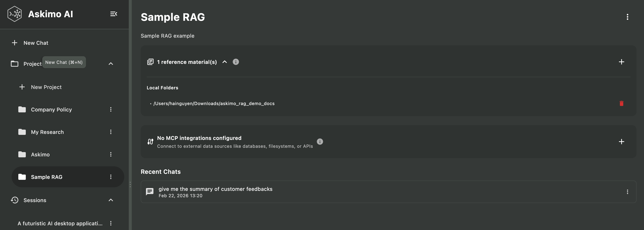Click the Sessions history clock icon
The image size is (644, 230).
click(x=14, y=200)
